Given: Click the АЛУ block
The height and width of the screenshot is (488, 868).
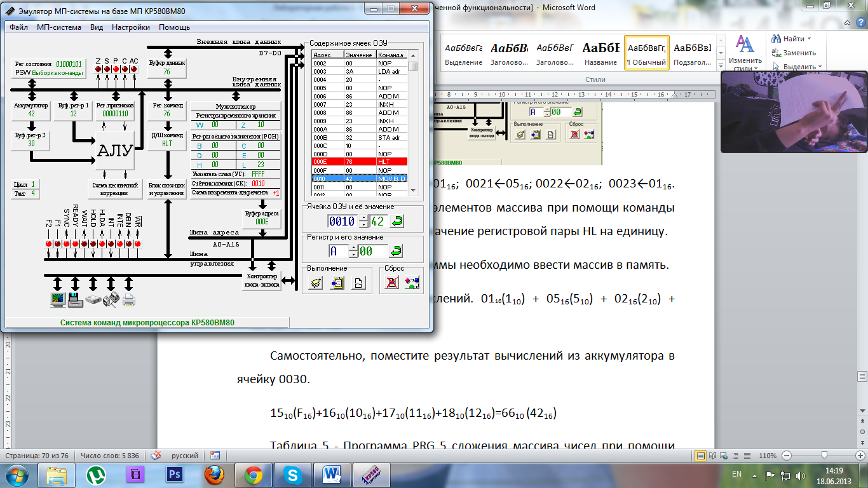Looking at the screenshot, I should pos(115,150).
